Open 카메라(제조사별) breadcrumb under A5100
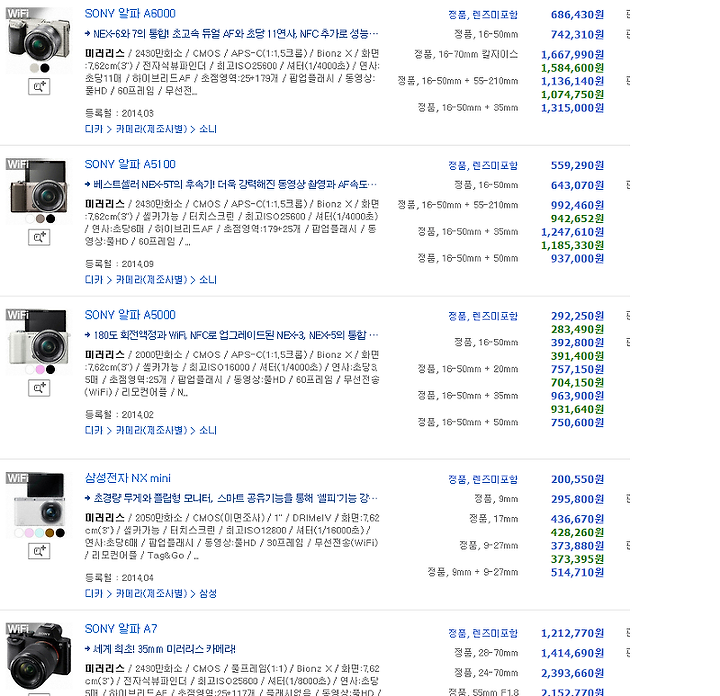This screenshot has height=696, width=720. [x=152, y=279]
